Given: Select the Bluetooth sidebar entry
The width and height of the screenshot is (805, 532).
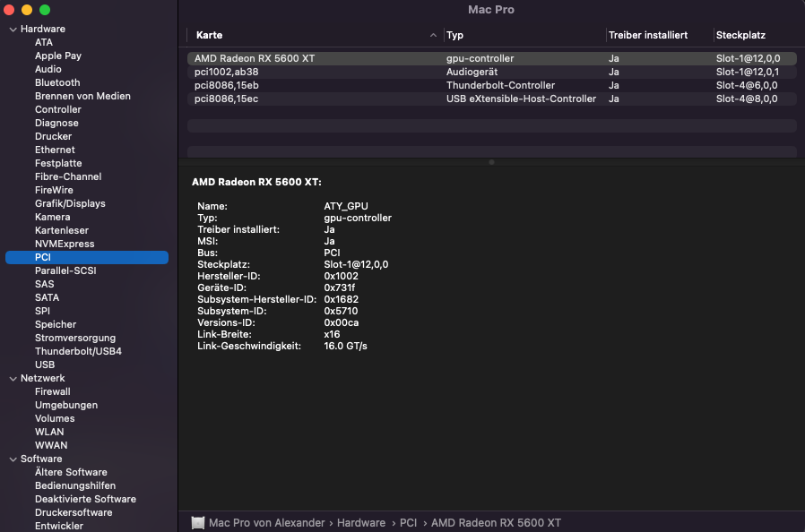Looking at the screenshot, I should pos(57,82).
